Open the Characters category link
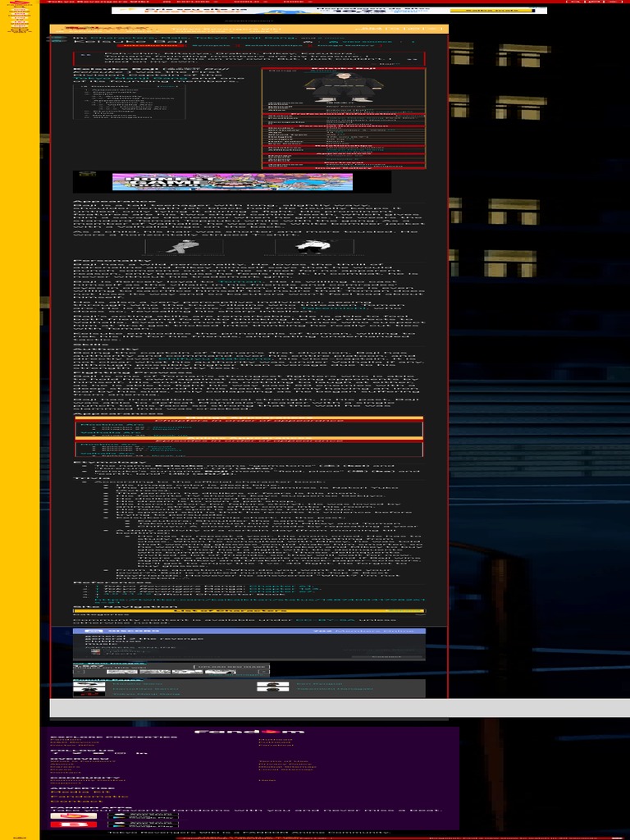 [123, 38]
